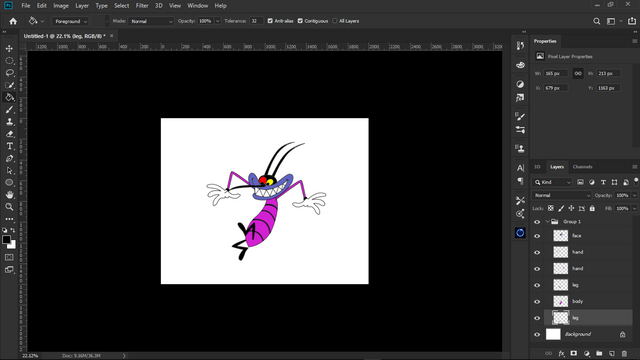This screenshot has width=640, height=360.
Task: Open the layer Opacity dropdown arrow
Action: tap(634, 196)
